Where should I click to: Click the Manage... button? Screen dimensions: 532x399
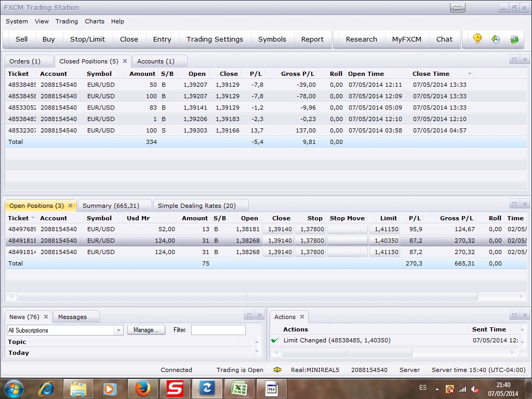tap(146, 330)
